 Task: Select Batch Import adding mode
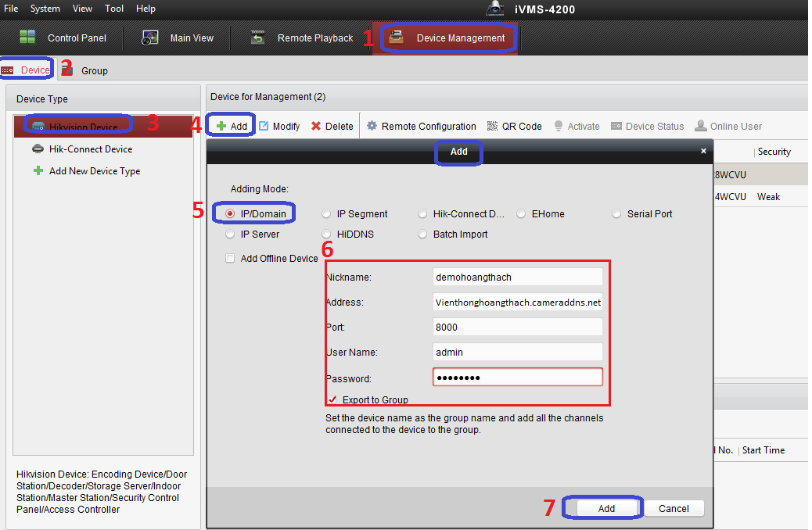pyautogui.click(x=422, y=234)
